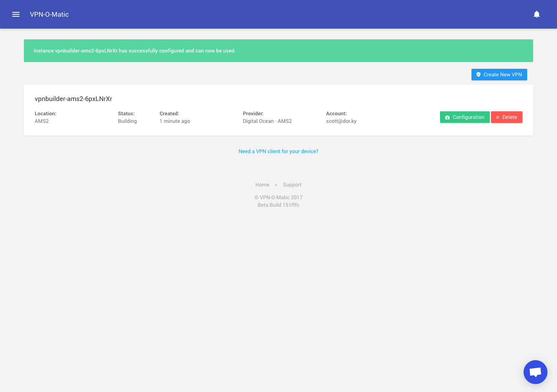Navigate to Home in the footer

[262, 184]
